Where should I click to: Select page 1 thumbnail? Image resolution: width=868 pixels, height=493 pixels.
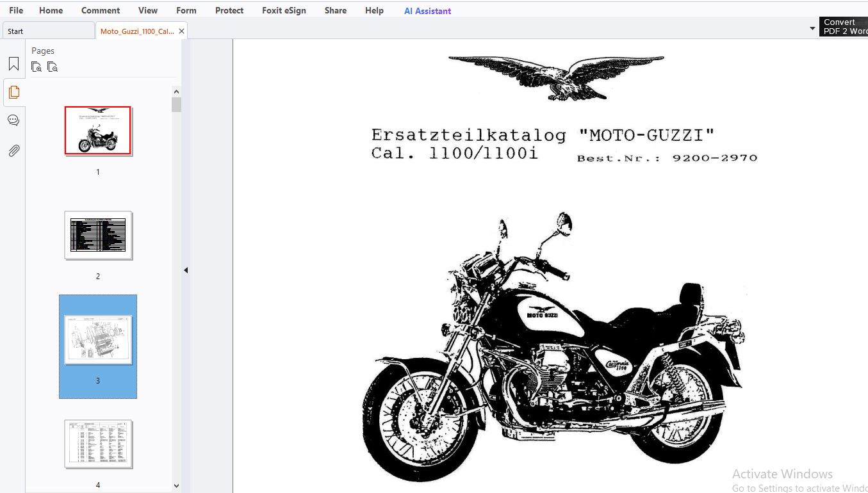point(98,131)
